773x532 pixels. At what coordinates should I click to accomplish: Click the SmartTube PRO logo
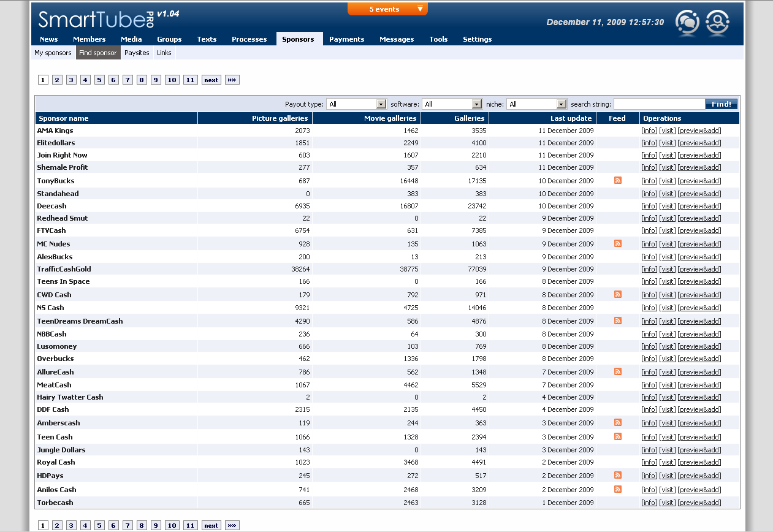(95, 19)
